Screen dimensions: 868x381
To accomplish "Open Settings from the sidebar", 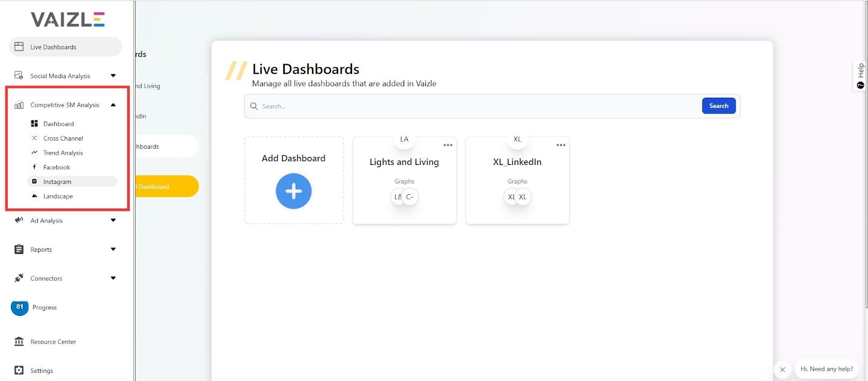I will (x=42, y=371).
